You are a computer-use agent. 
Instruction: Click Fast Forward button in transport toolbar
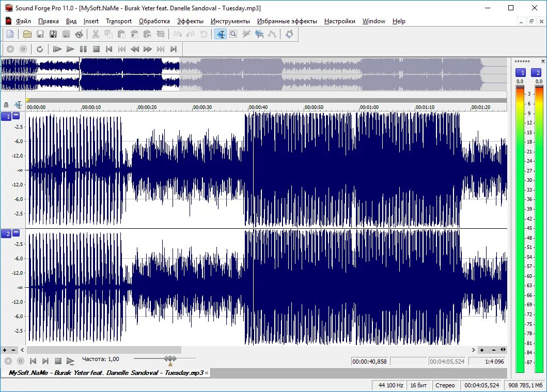click(x=148, y=49)
